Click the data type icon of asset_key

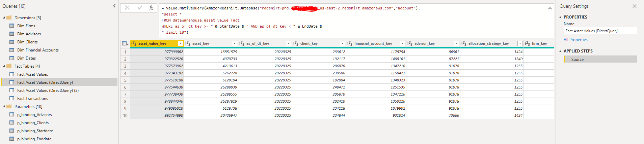(x=188, y=43)
